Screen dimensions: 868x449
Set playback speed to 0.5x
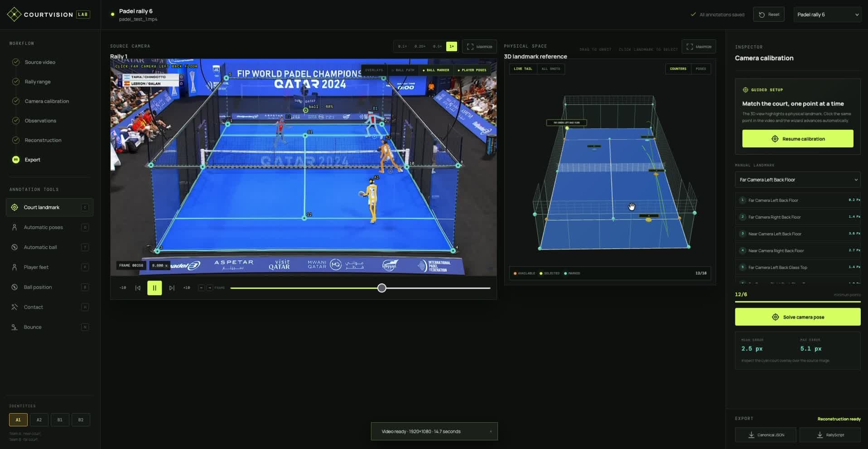pyautogui.click(x=437, y=46)
